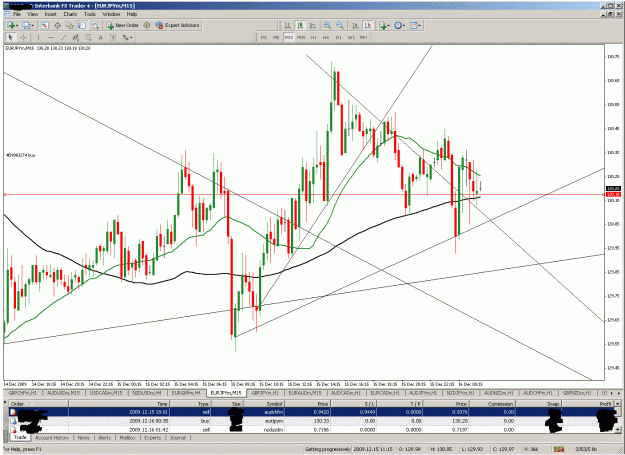Open the Periods clock dropdown
The width and height of the screenshot is (625, 455).
[x=399, y=25]
